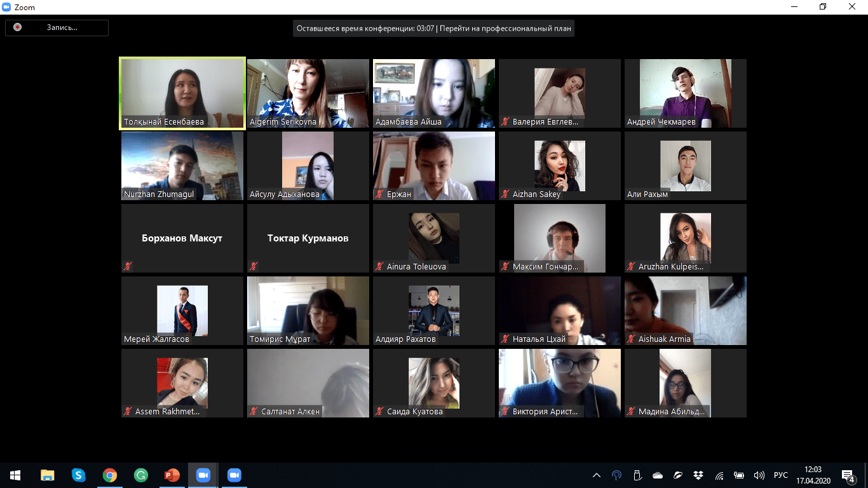Viewport: 868px width, 488px height.
Task: Select Толқынай Есенбаева's highlighted video tile
Action: (182, 93)
